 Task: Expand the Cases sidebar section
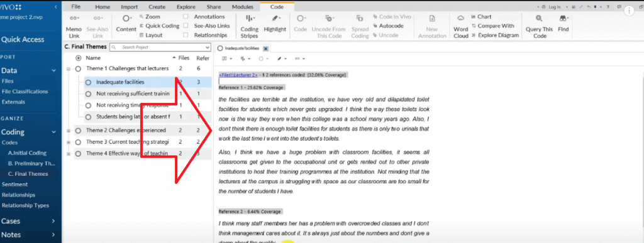point(53,221)
